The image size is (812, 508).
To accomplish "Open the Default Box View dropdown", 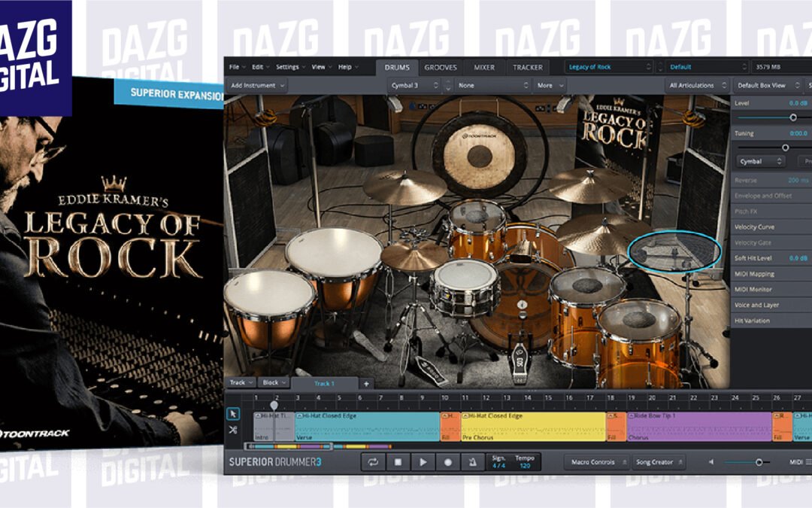I will pos(768,86).
